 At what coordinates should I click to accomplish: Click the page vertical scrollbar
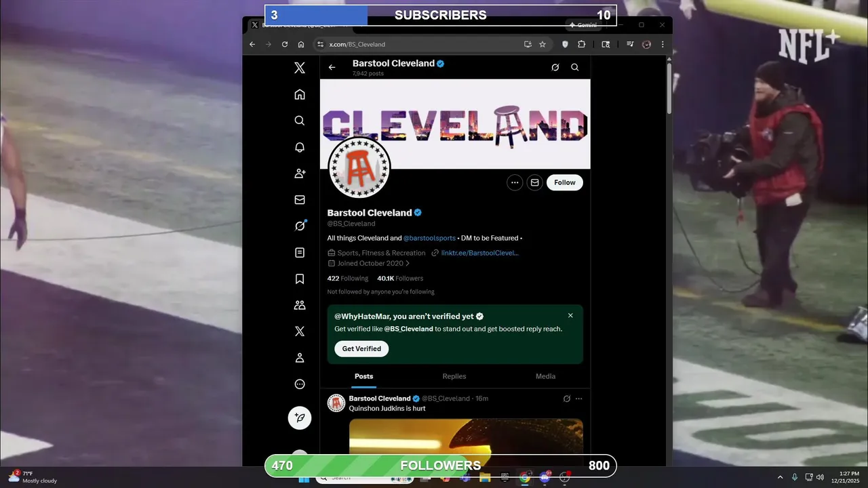point(669,88)
